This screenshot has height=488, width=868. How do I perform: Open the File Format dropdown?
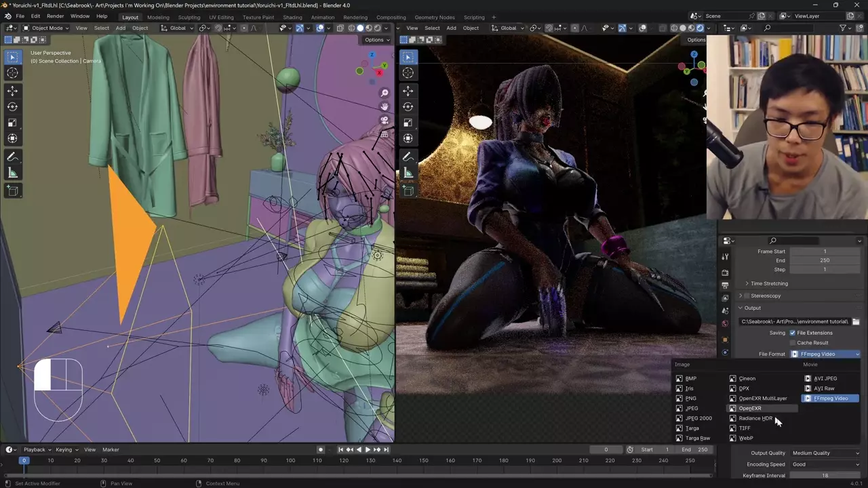825,354
